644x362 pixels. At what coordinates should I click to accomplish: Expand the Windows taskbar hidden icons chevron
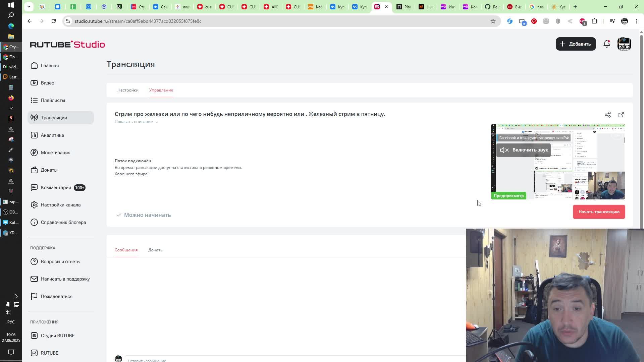pyautogui.click(x=16, y=296)
